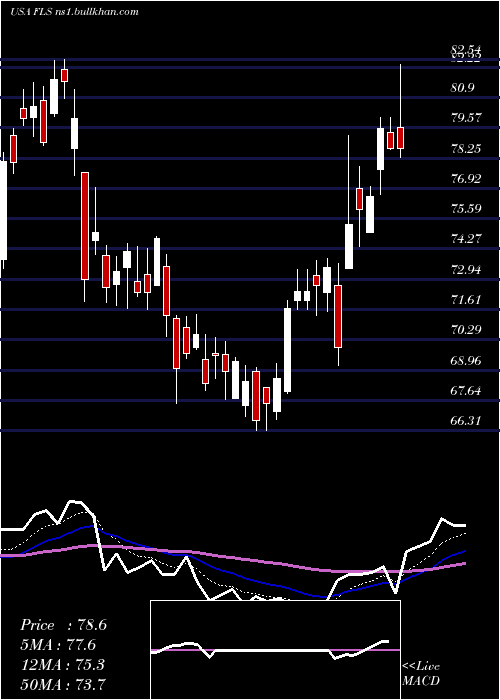Viewport: 500px width, 700px height.
Task: Click the 80.9 price axis label
Action: [x=462, y=88]
